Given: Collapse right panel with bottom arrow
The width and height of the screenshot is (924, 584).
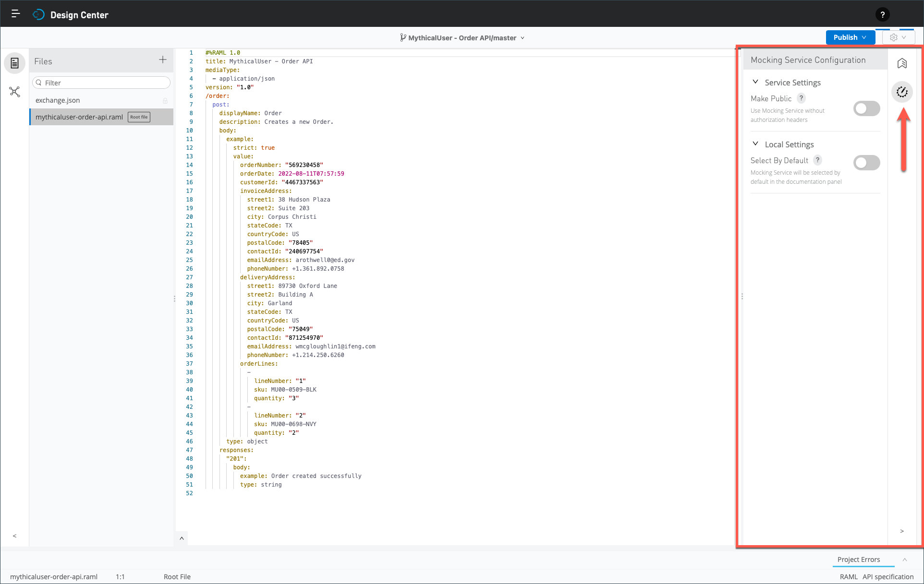Looking at the screenshot, I should click(x=902, y=531).
